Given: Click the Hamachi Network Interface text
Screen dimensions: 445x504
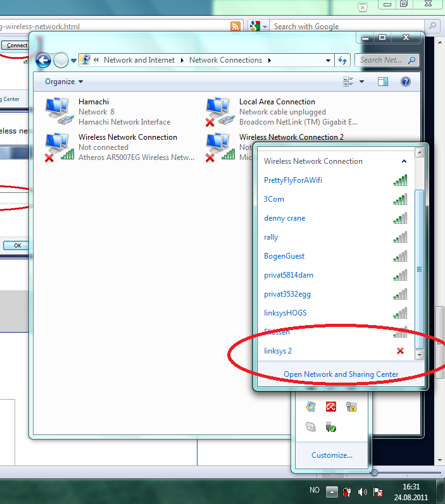Looking at the screenshot, I should (124, 122).
